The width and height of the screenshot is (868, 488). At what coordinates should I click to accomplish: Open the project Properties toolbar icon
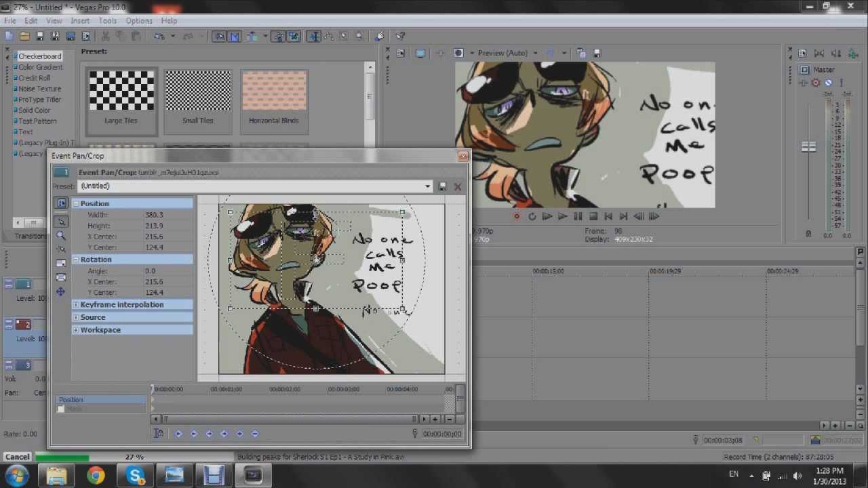point(86,36)
